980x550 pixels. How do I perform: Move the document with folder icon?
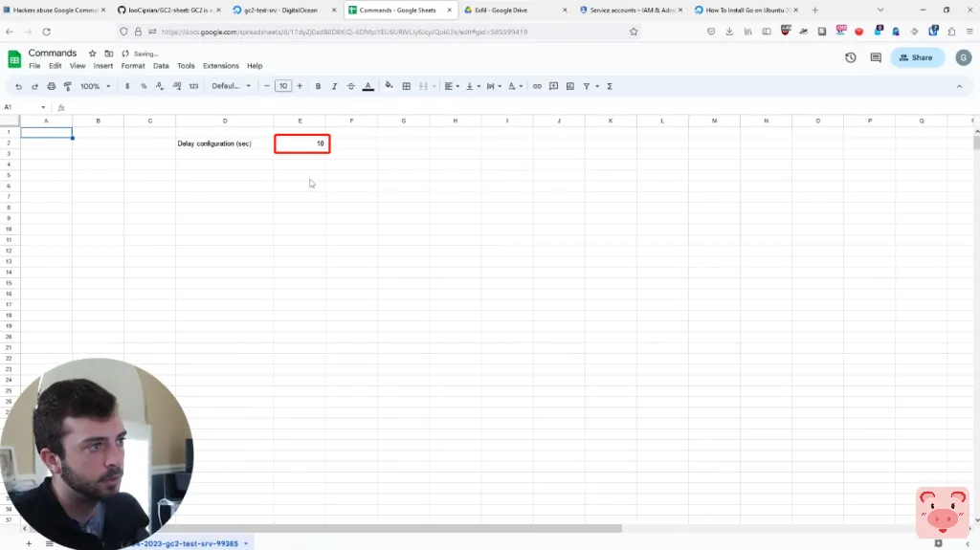(109, 54)
